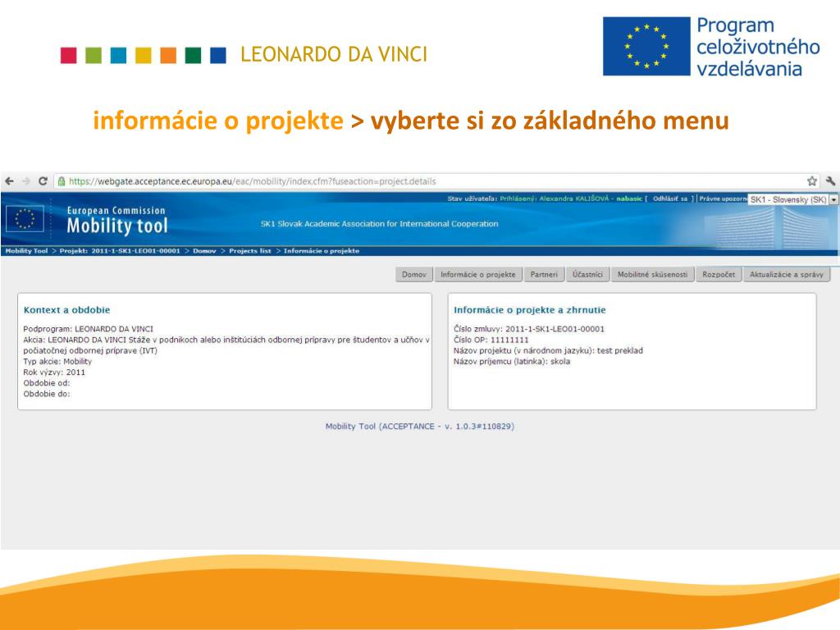This screenshot has width=840, height=630.
Task: Open the Domov tab
Action: pos(414,274)
